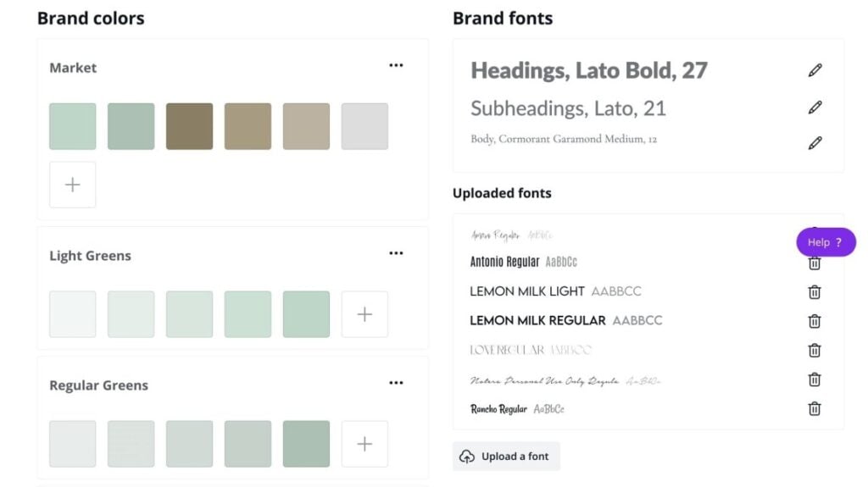Edit the Body font with pencil icon
Viewport: 868px width, 487px height.
pos(815,143)
